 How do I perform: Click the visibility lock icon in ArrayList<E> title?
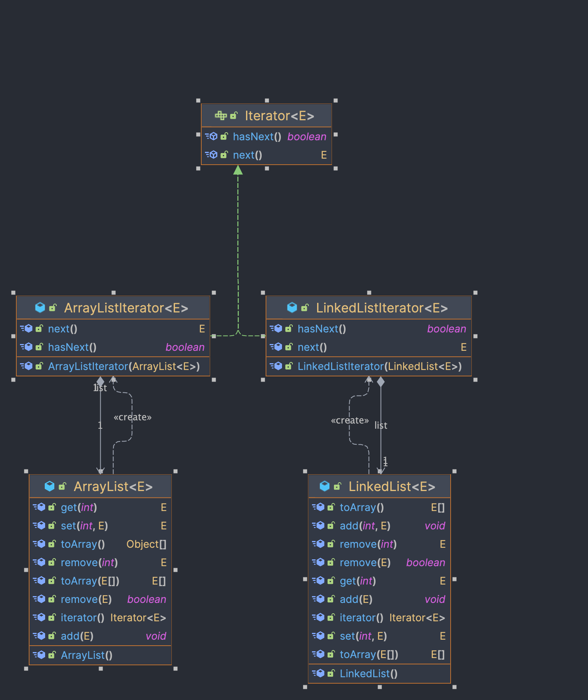tap(62, 486)
